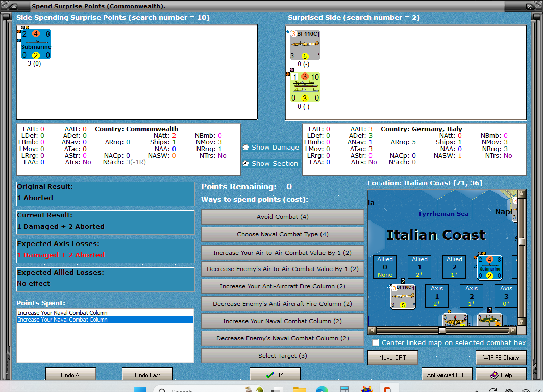Image resolution: width=543 pixels, height=392 pixels.
Task: Open the Calculator from the taskbar
Action: coord(344,389)
